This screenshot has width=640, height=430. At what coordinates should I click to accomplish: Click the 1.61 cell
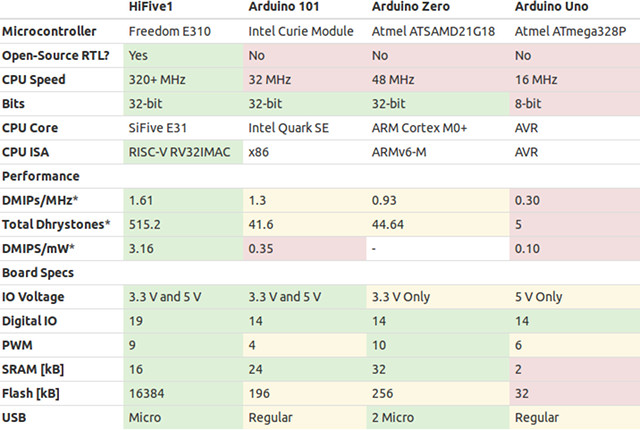click(x=183, y=200)
